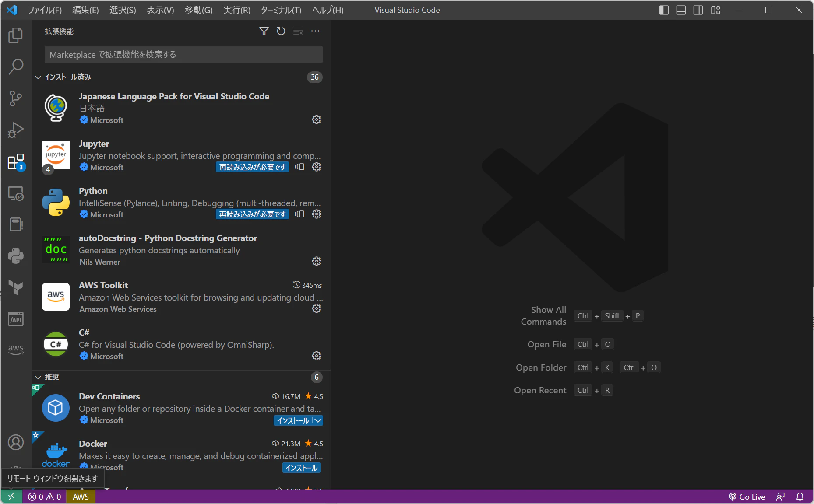Open extensions view more actions menu
The height and width of the screenshot is (504, 814).
coord(315,31)
